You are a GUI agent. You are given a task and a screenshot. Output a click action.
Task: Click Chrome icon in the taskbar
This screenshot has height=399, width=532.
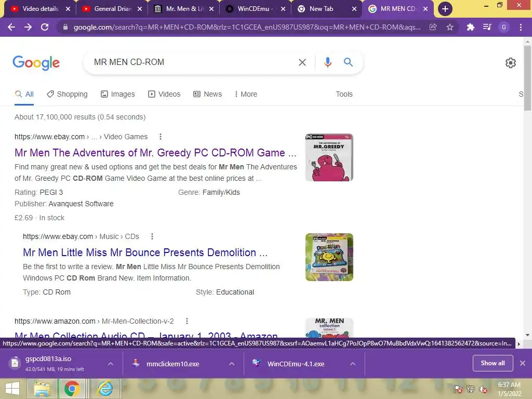(72, 389)
